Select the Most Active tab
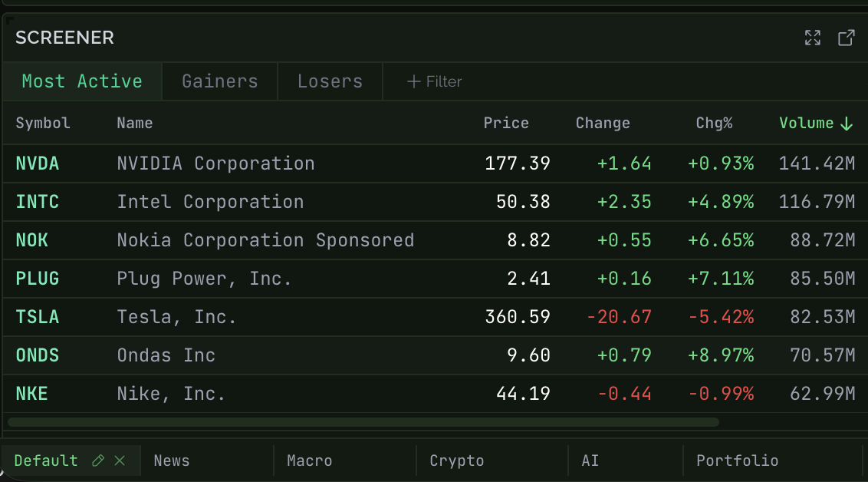The width and height of the screenshot is (868, 482). coord(82,81)
